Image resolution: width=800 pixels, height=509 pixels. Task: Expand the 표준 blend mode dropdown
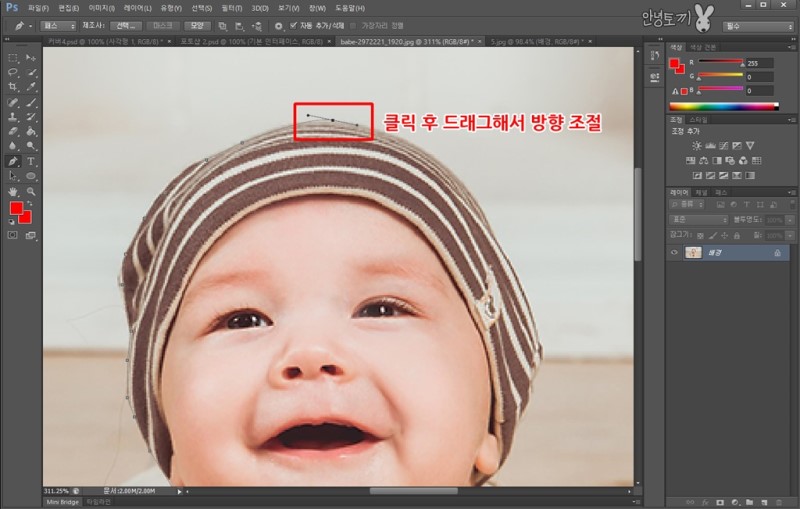[699, 218]
